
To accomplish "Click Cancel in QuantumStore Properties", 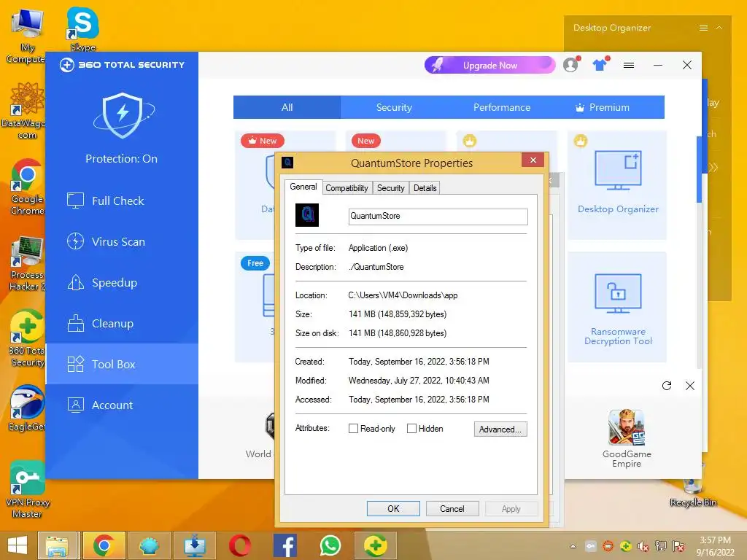I will click(452, 508).
